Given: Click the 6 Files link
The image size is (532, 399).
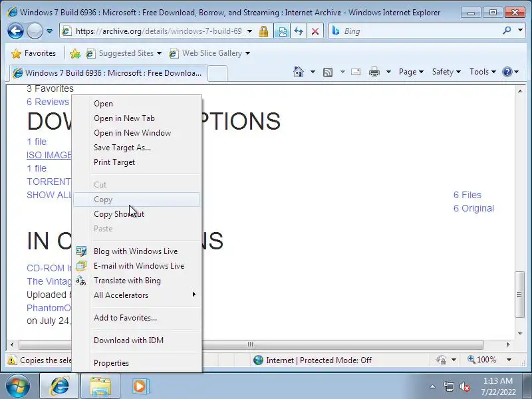Looking at the screenshot, I should coord(467,195).
